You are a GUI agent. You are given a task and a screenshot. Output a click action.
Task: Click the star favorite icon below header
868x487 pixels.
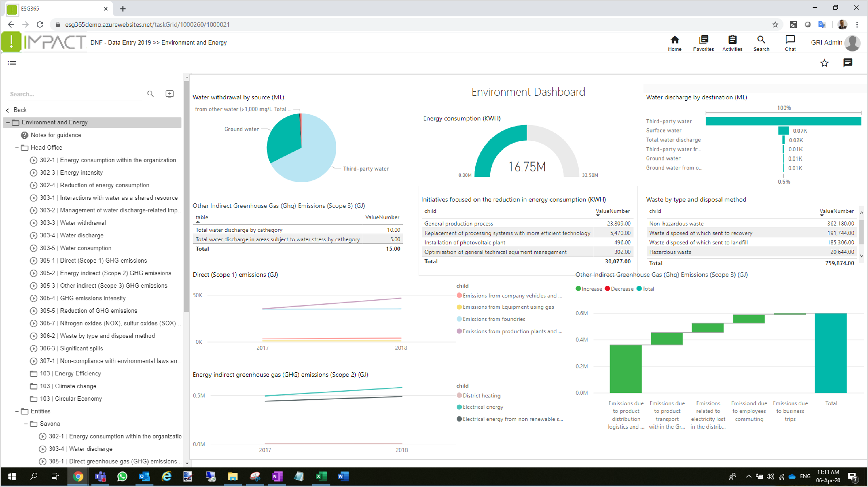pos(824,63)
